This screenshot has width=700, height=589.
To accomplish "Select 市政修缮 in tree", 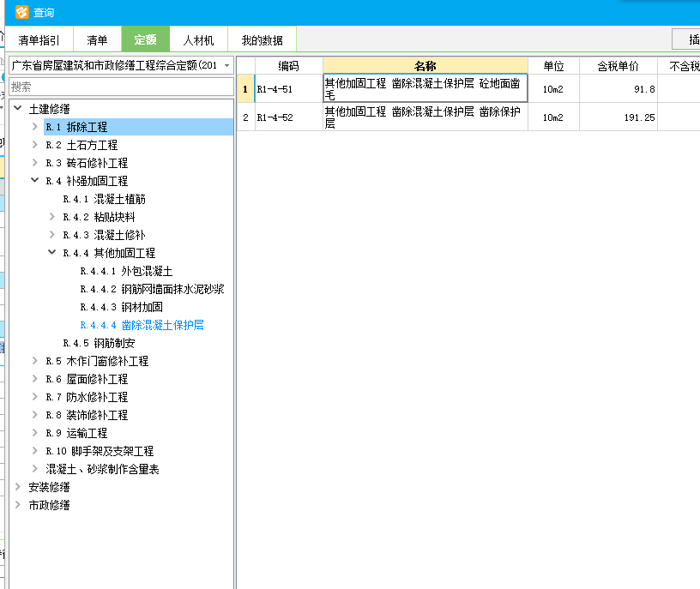I will click(49, 505).
